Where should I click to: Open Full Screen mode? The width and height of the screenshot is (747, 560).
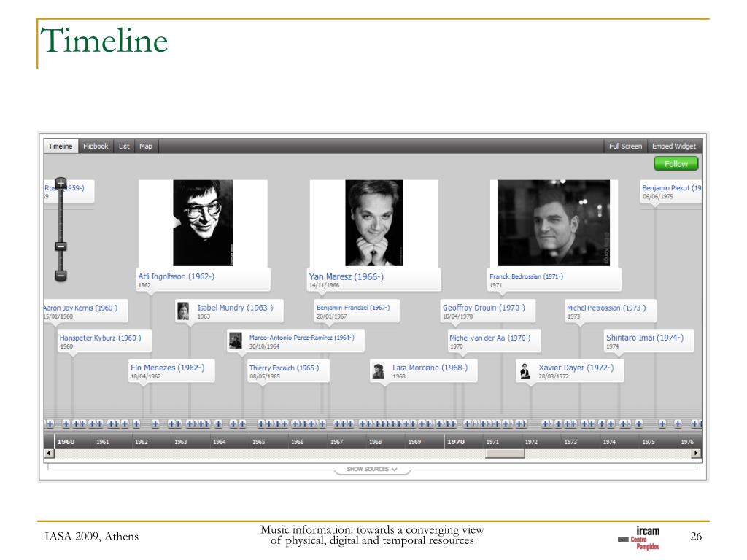tap(625, 146)
